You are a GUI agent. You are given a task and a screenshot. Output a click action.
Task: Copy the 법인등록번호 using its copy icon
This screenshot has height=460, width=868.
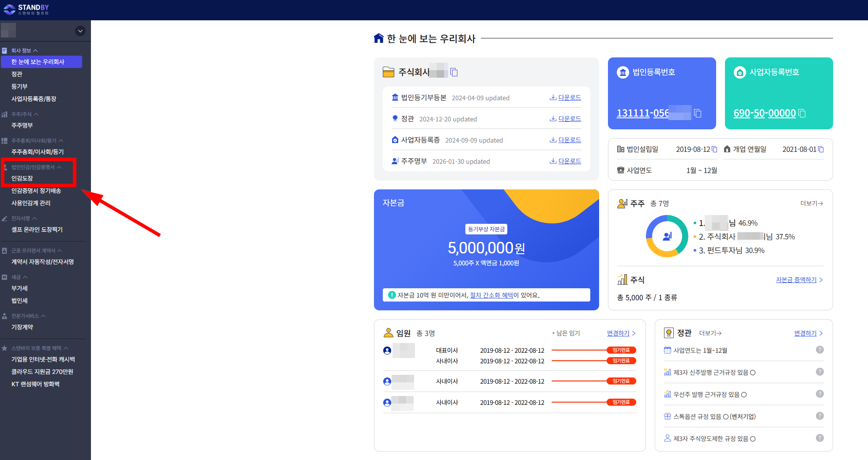point(698,113)
